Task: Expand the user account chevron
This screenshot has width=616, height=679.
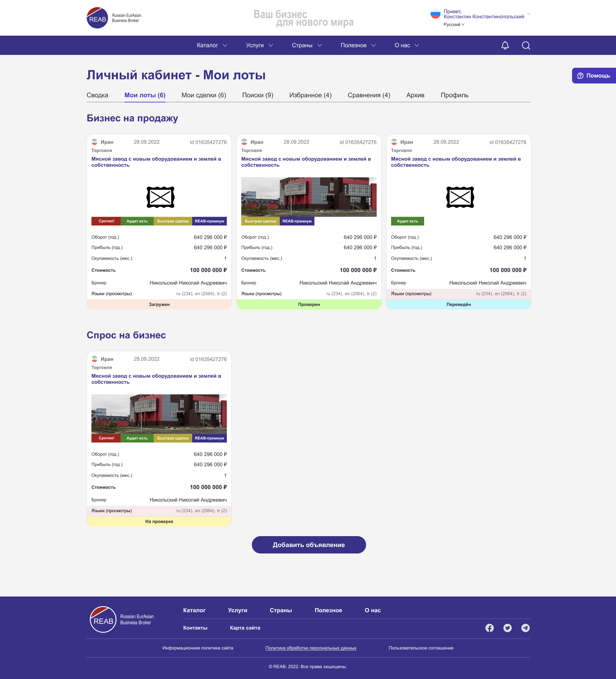Action: click(529, 14)
